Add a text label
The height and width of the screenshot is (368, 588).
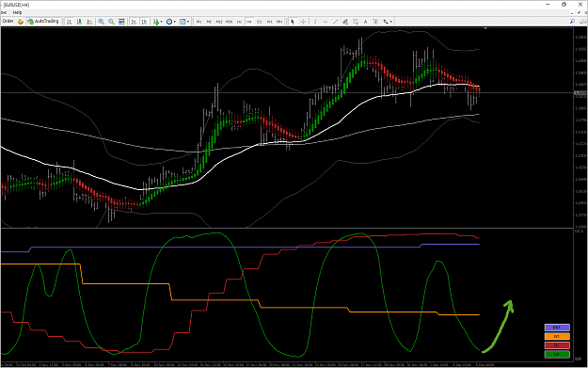coord(375,22)
